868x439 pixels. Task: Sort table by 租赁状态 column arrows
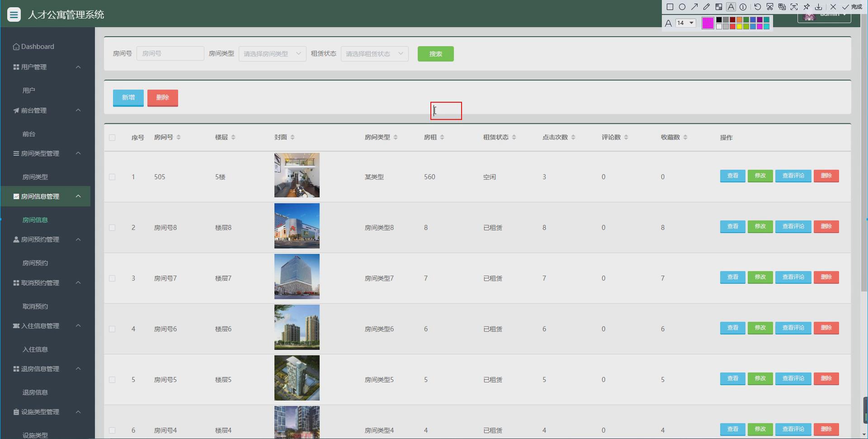point(514,137)
